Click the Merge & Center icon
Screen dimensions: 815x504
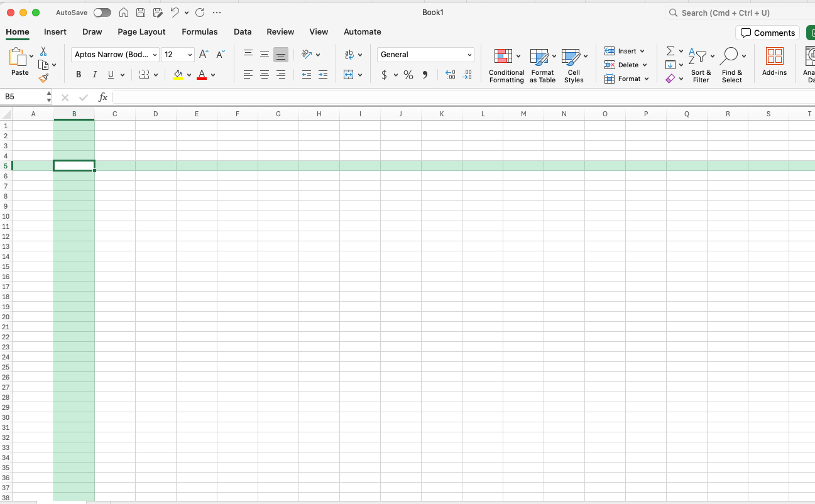point(349,75)
